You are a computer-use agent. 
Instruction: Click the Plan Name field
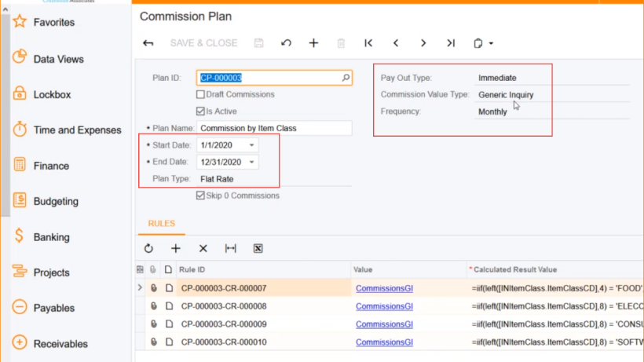274,128
